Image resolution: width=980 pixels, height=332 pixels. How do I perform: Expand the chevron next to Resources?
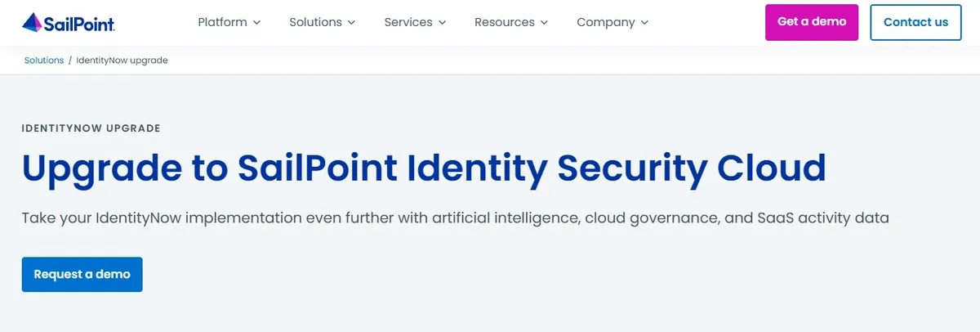[x=544, y=23]
